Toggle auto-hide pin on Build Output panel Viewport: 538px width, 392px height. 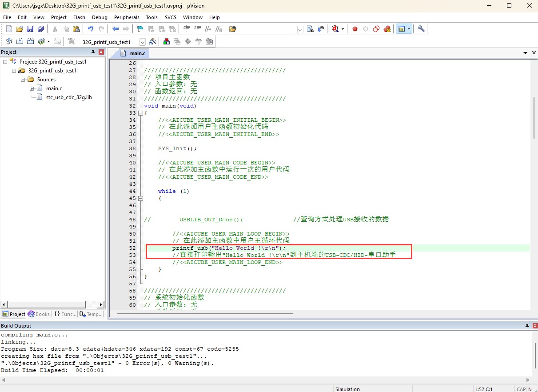pyautogui.click(x=526, y=326)
